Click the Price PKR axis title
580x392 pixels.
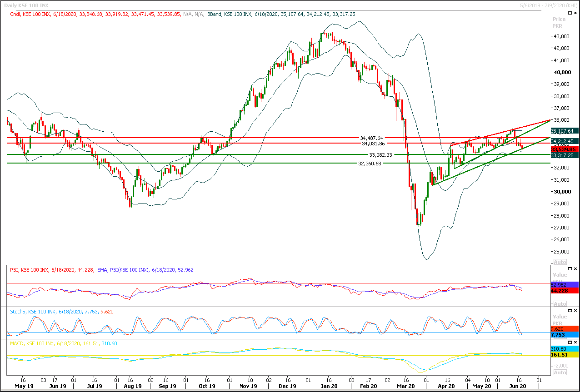tap(559, 22)
